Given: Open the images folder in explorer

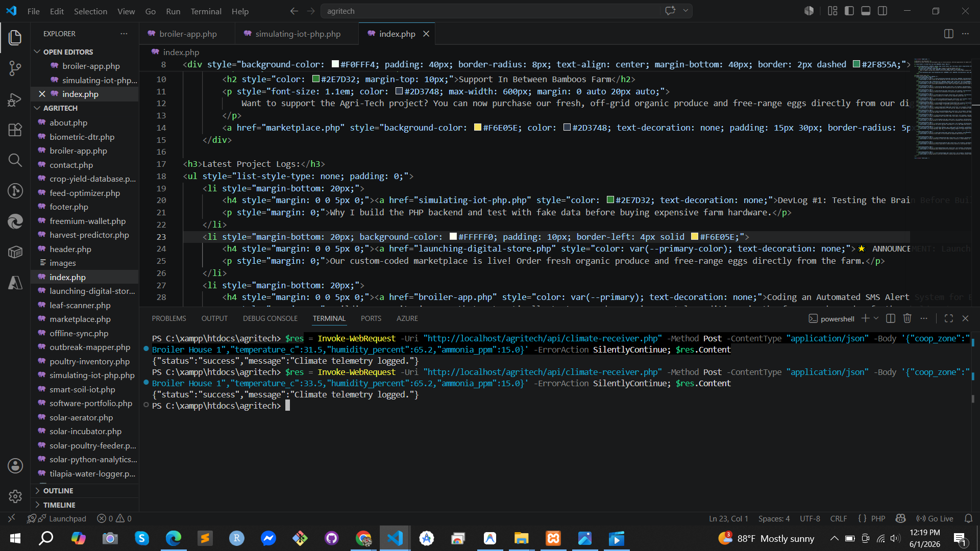Looking at the screenshot, I should (63, 263).
